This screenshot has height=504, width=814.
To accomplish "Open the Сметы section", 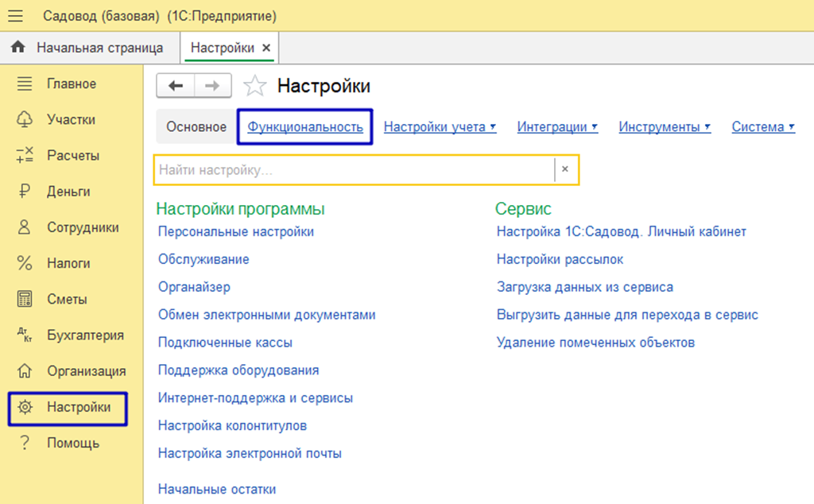I will [x=67, y=299].
